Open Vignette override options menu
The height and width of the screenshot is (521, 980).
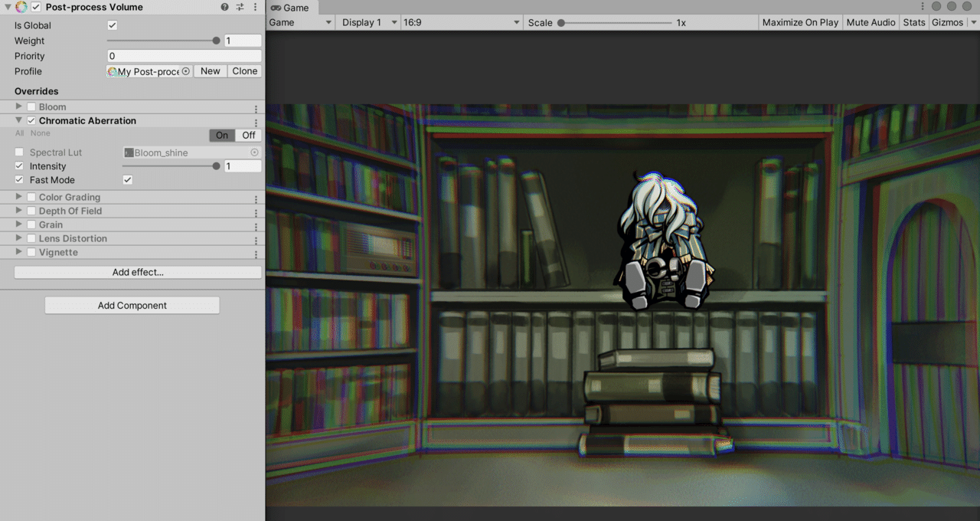coord(256,254)
